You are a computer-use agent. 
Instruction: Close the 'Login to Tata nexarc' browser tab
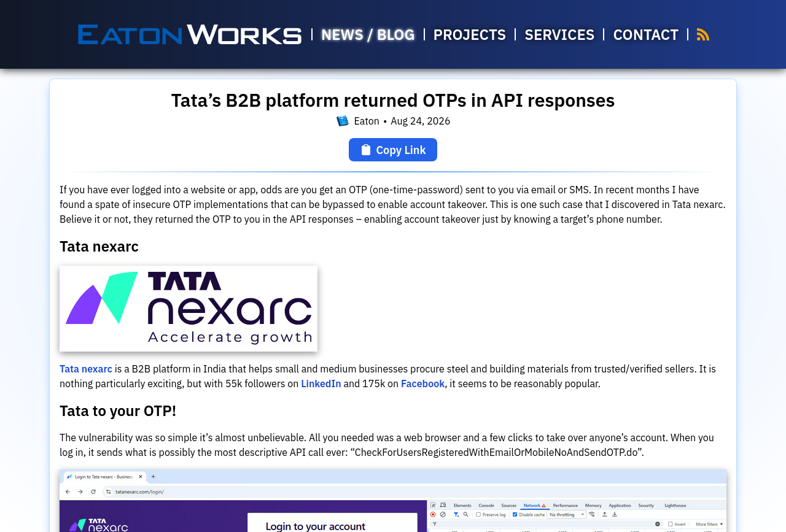(140, 476)
